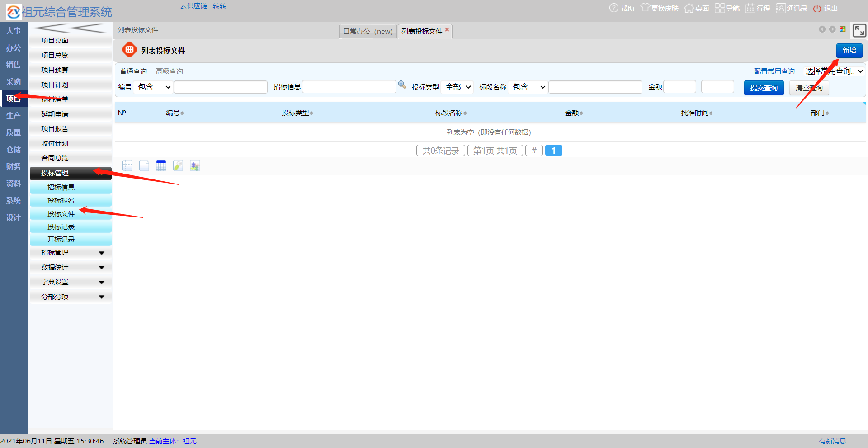Click the 转转 link

tap(219, 6)
